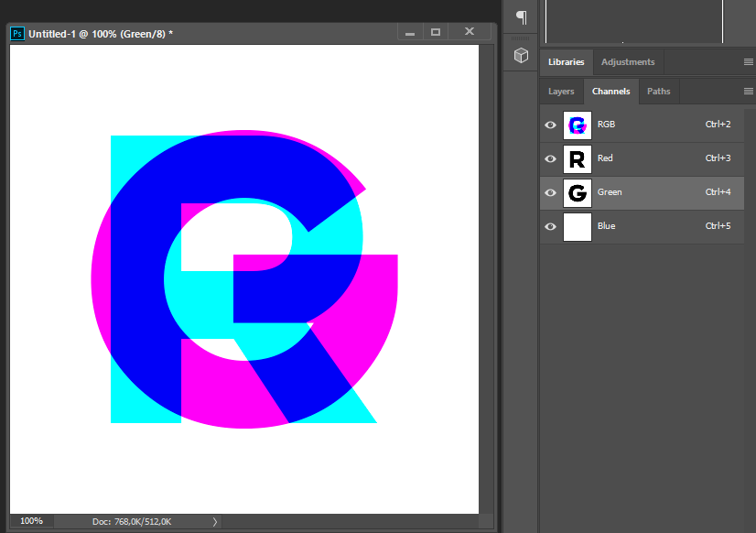Open the Libraries tab
Image resolution: width=756 pixels, height=533 pixels.
[x=567, y=62]
